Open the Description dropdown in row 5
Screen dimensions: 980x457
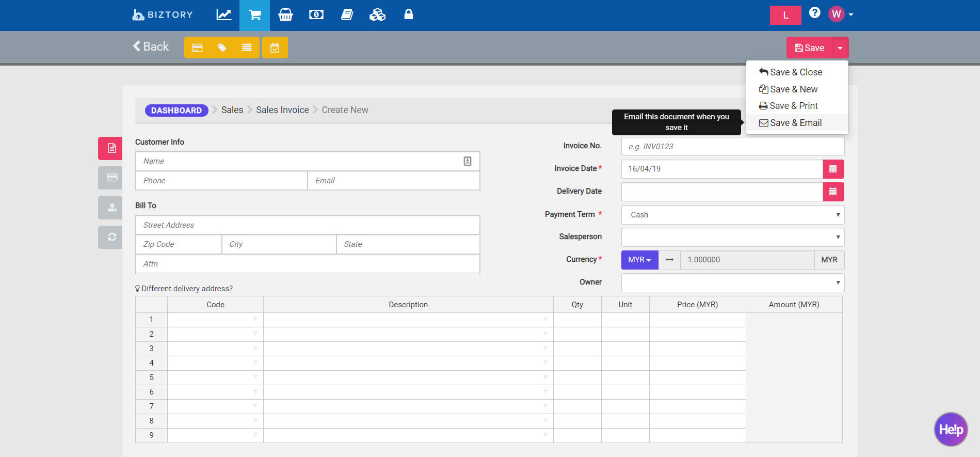tap(545, 377)
